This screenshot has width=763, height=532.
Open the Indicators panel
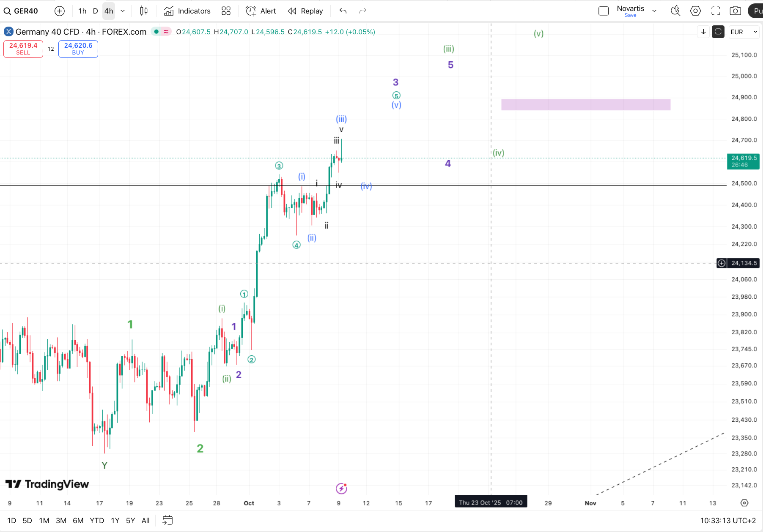click(187, 11)
